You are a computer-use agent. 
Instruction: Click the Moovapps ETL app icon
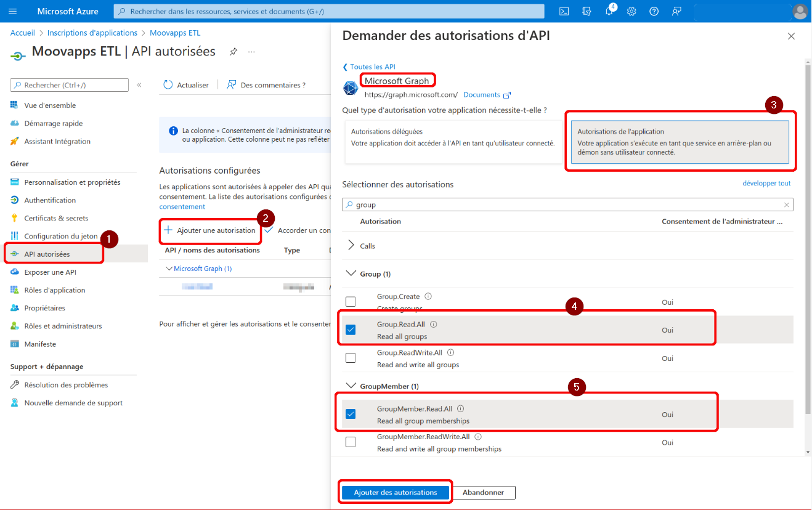(18, 55)
